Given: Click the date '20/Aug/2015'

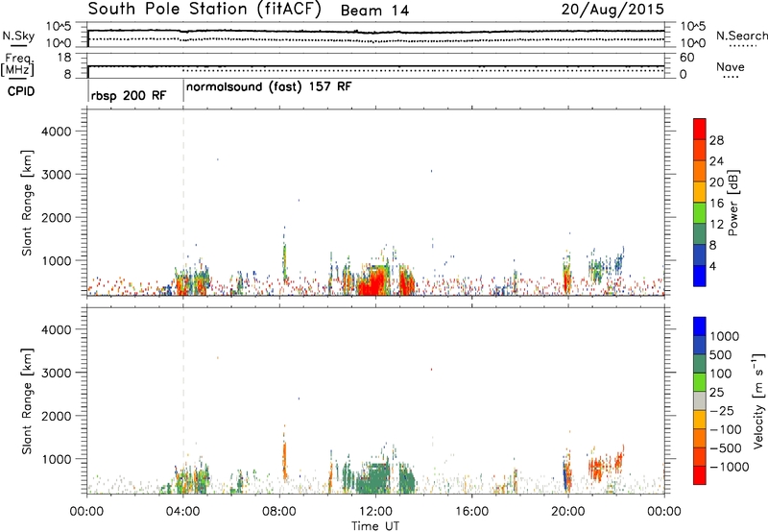Looking at the screenshot, I should coord(612,10).
